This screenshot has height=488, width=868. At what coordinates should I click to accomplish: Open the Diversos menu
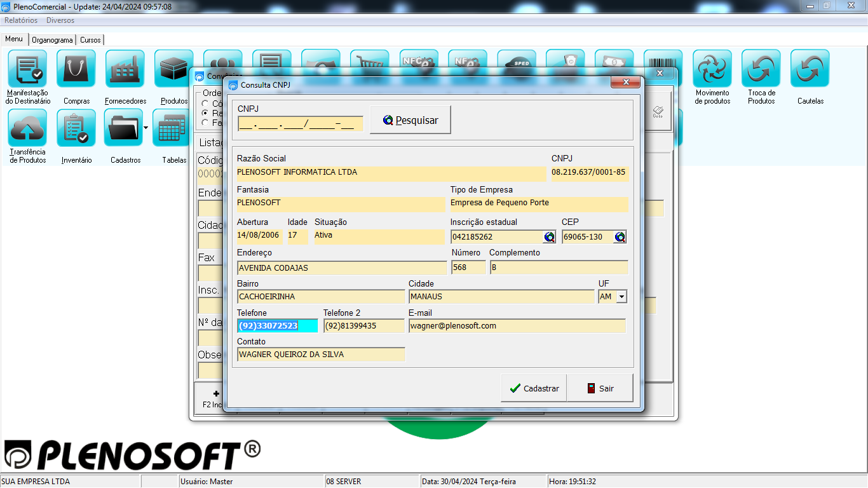tap(60, 20)
